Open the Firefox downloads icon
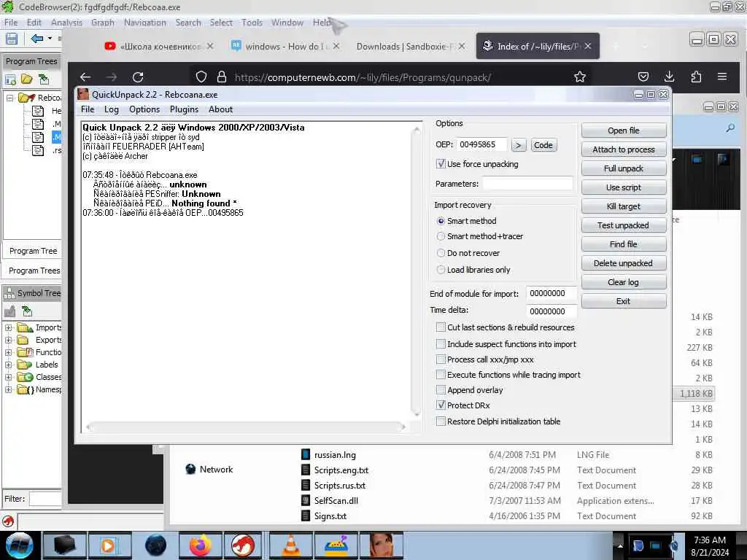 670,77
